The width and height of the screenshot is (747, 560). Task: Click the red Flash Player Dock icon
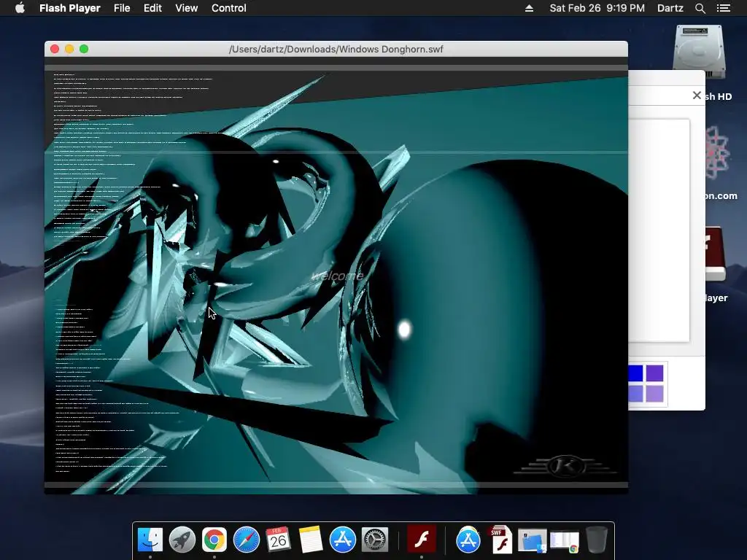tap(421, 540)
